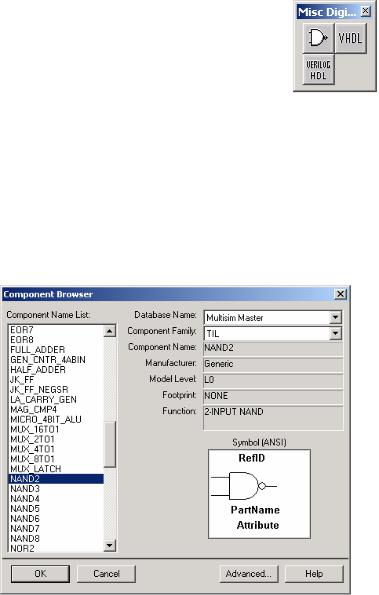The image size is (379, 595).
Task: Select MICRO_4BIT_ALU in the component list
Action: point(56,419)
